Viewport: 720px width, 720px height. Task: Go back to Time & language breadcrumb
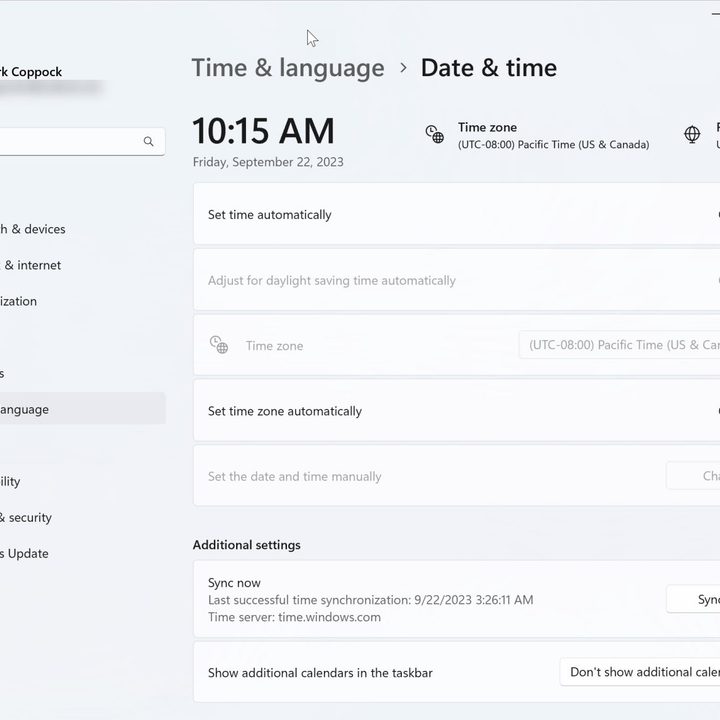tap(288, 68)
